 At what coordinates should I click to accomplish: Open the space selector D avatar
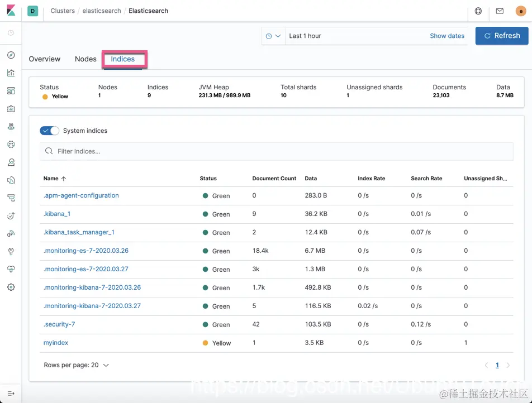coord(32,11)
